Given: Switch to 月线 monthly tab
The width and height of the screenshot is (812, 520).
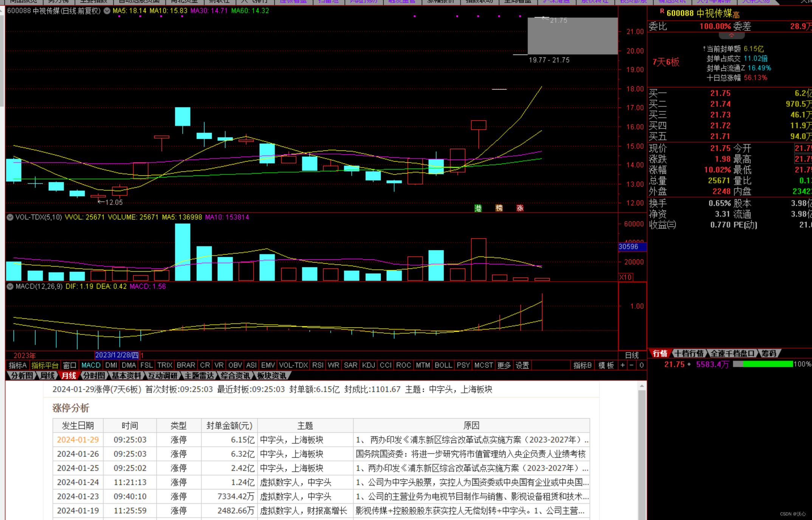Looking at the screenshot, I should [x=69, y=376].
